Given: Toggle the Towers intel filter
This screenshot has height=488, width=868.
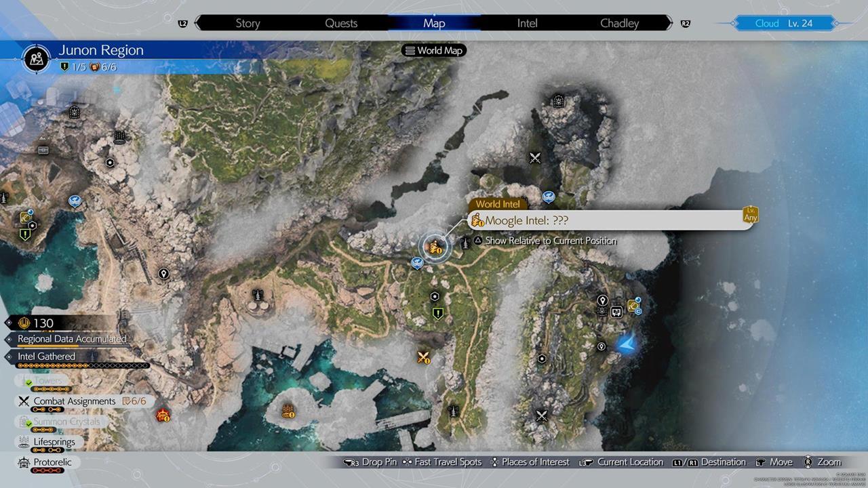Looking at the screenshot, I should pyautogui.click(x=47, y=381).
